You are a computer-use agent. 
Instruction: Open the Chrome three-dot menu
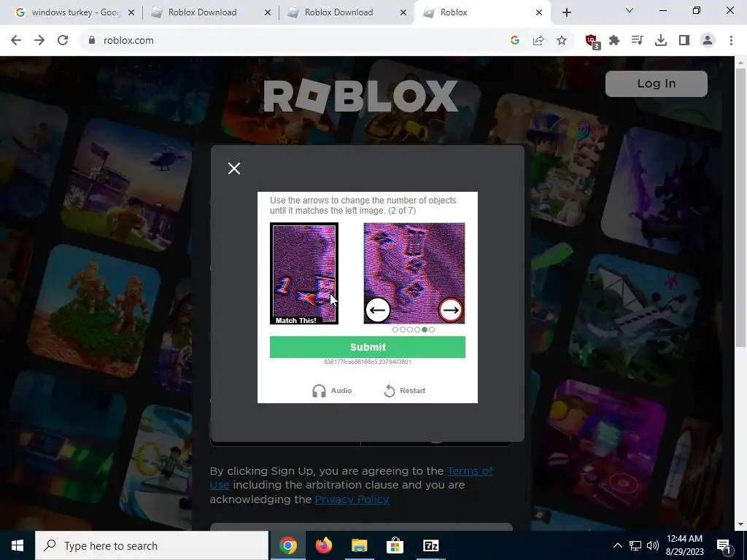(731, 41)
